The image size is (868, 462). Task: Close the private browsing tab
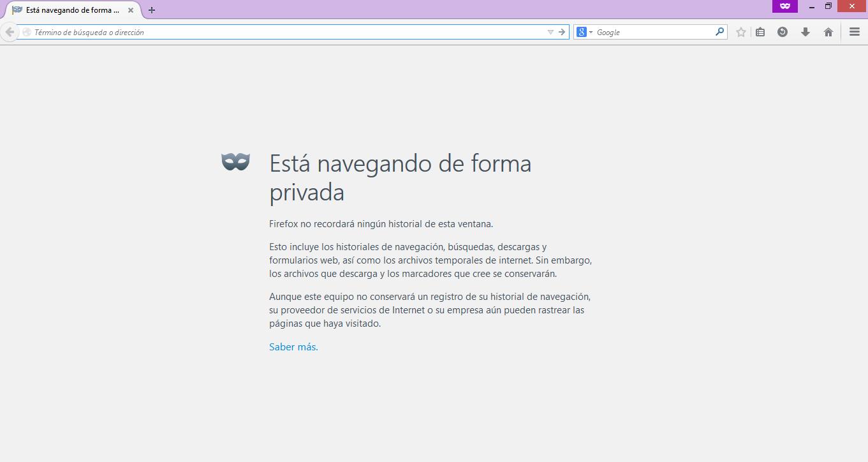coord(131,10)
